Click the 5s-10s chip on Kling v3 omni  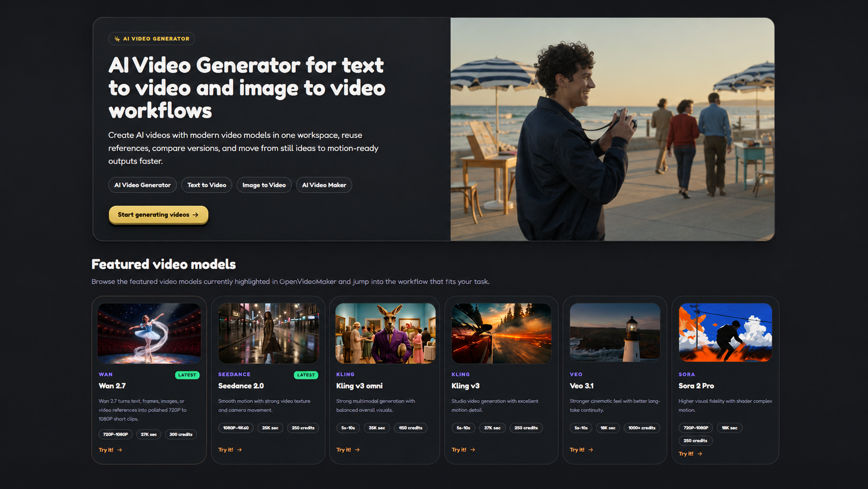coord(348,428)
